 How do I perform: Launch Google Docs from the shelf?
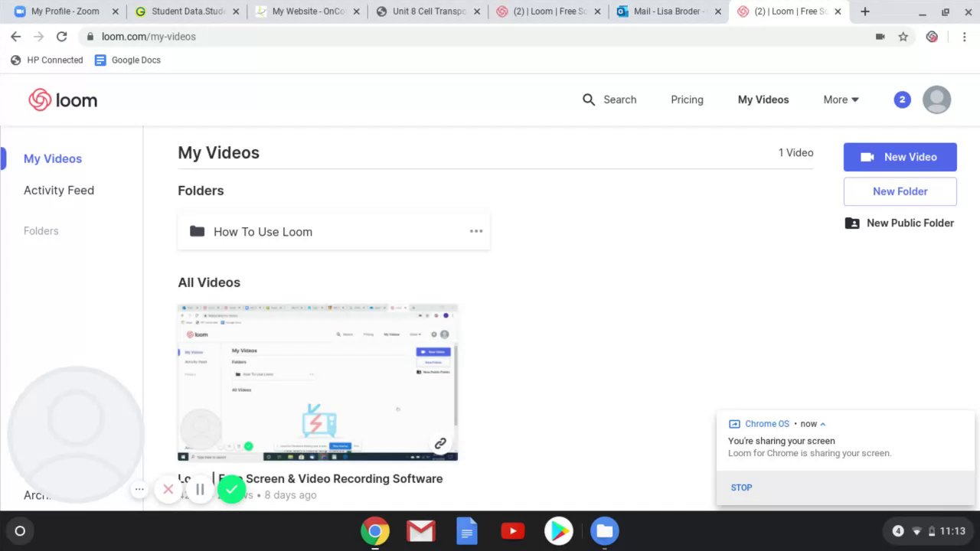[467, 530]
